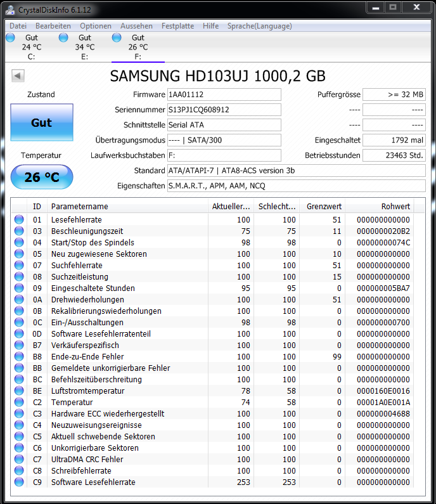Click the blue Gut health status button
436x504 pixels.
[x=42, y=122]
